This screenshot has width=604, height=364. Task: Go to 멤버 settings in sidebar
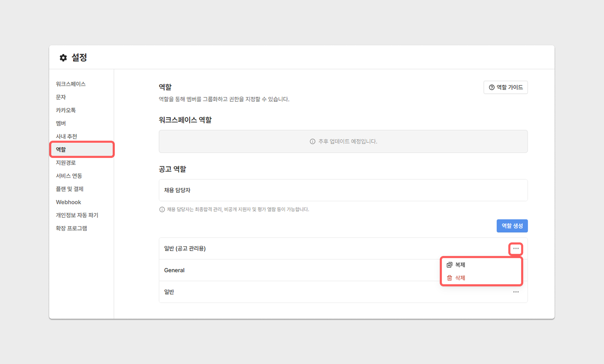click(x=61, y=123)
